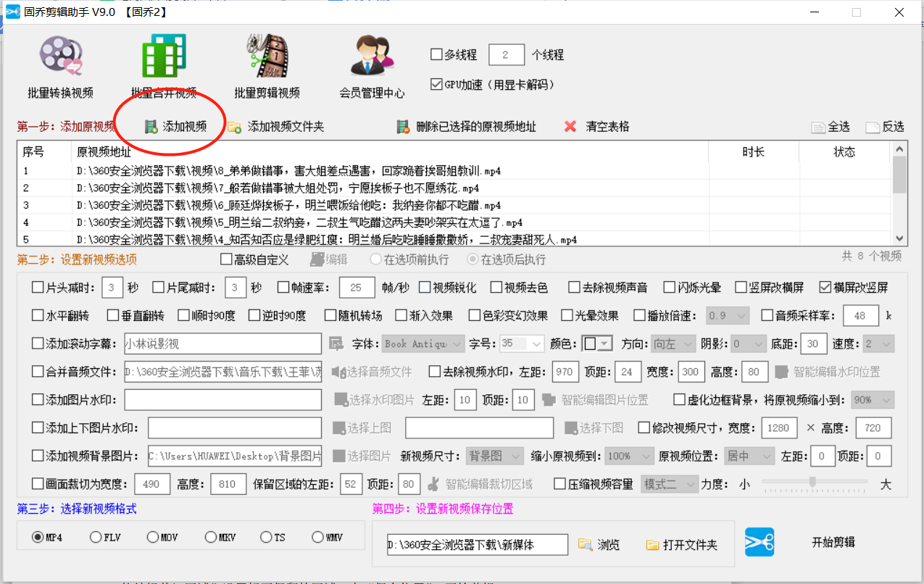Check 高级自定义 checkbox
Image resolution: width=924 pixels, height=584 pixels.
point(225,259)
